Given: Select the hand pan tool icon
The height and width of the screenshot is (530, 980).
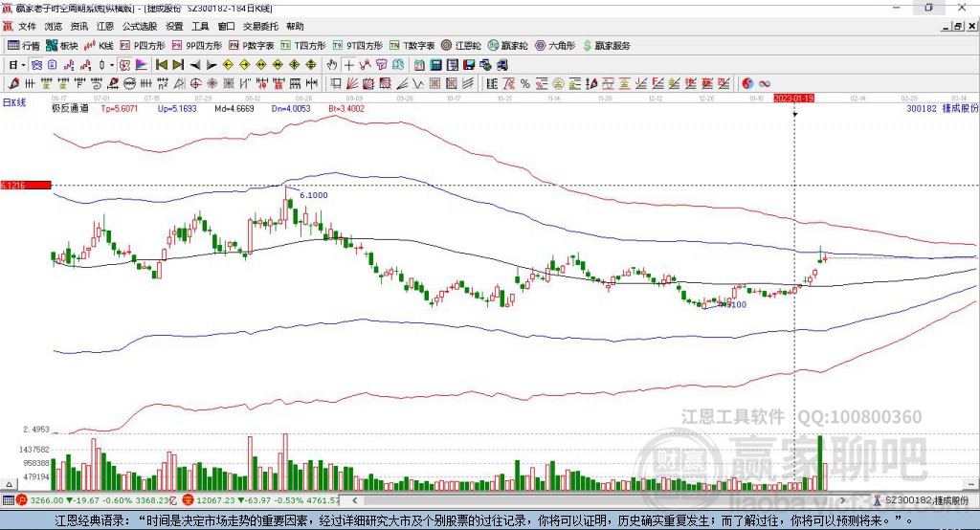Looking at the screenshot, I should tap(332, 65).
